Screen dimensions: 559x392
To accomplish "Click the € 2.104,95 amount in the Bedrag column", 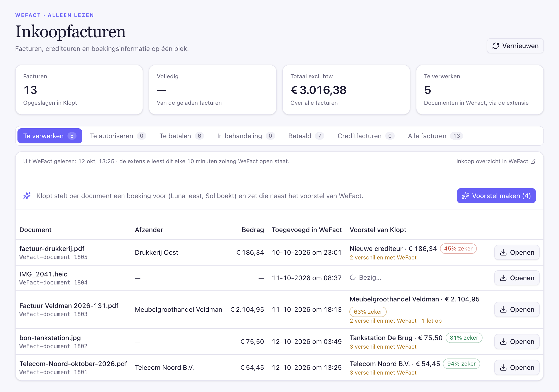I will coord(247,309).
